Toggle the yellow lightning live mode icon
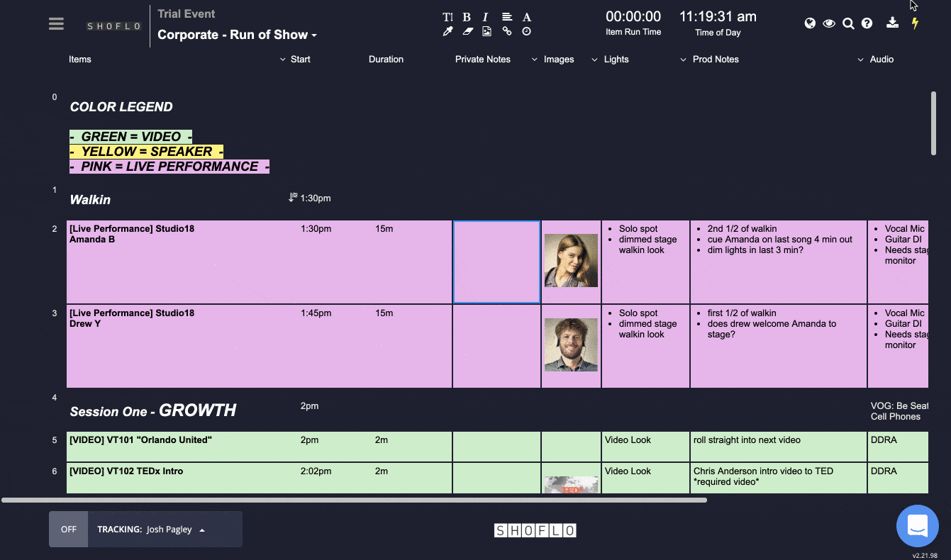This screenshot has height=560, width=951. click(915, 23)
